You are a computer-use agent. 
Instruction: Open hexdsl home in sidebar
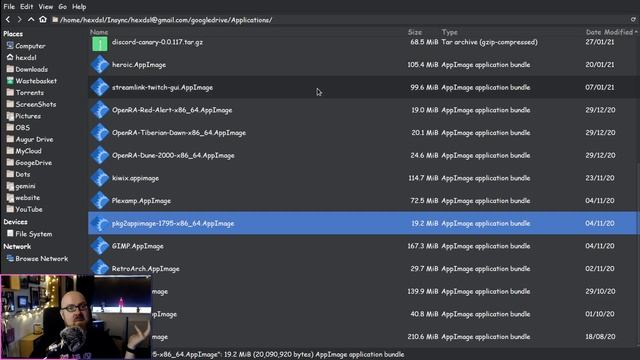coord(21,58)
